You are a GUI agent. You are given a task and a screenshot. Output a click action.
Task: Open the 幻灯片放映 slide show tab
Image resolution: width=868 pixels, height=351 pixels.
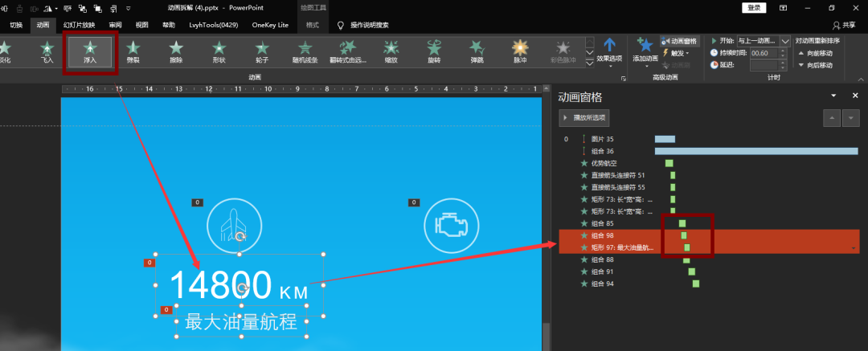(79, 25)
